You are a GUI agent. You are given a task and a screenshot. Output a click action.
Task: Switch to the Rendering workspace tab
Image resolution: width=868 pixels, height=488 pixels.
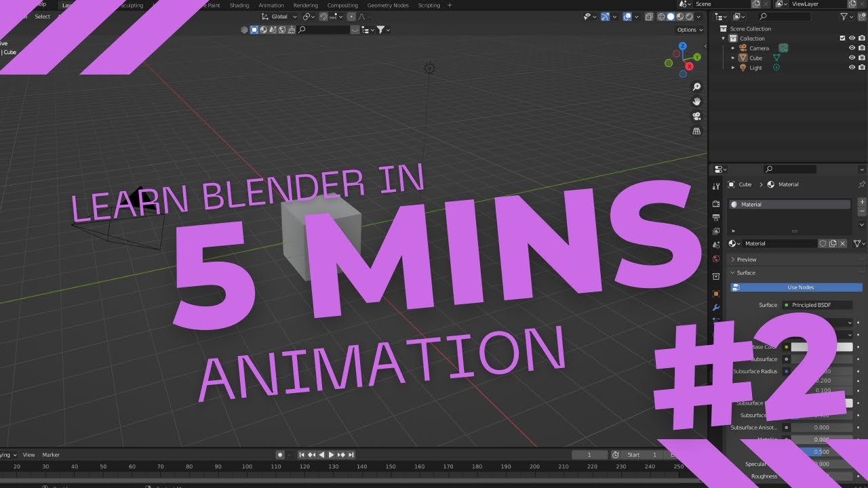click(x=305, y=5)
